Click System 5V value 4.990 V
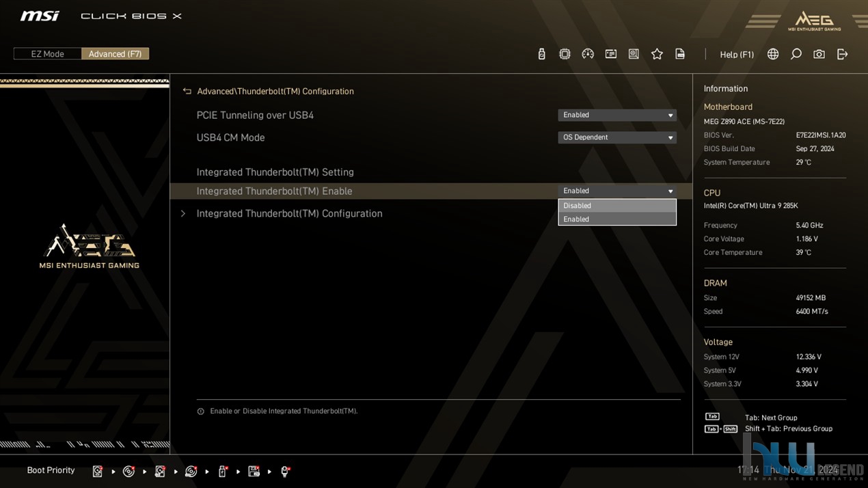The width and height of the screenshot is (868, 488). [x=806, y=370]
